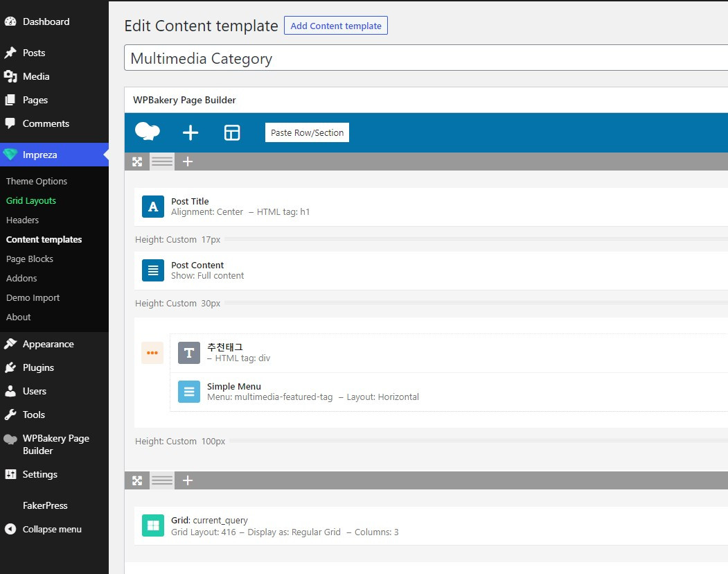Select the Post Content element
This screenshot has width=728, height=574.
tap(431, 270)
